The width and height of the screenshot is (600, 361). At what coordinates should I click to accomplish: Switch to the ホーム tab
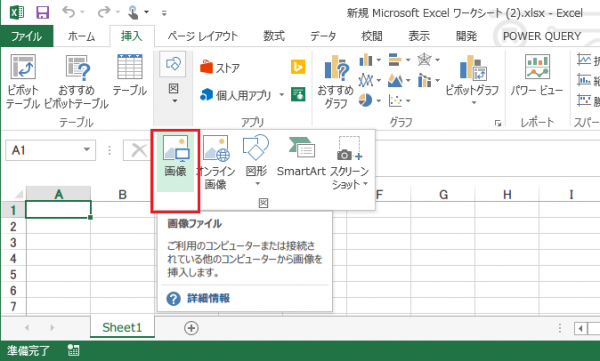click(x=82, y=36)
